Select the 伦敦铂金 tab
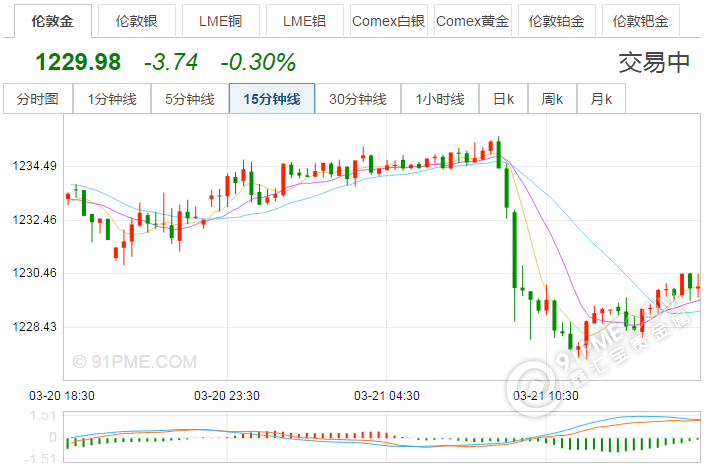This screenshot has width=708, height=473. pos(557,21)
